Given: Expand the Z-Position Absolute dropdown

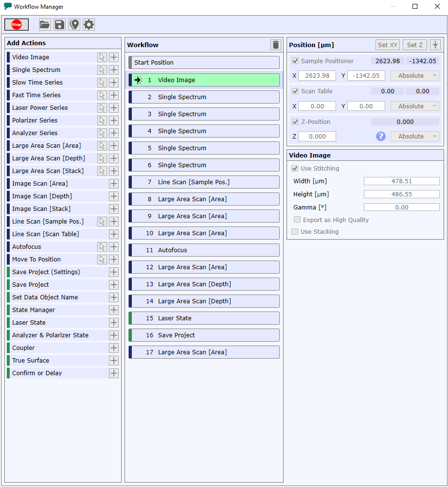Looking at the screenshot, I should (414, 136).
